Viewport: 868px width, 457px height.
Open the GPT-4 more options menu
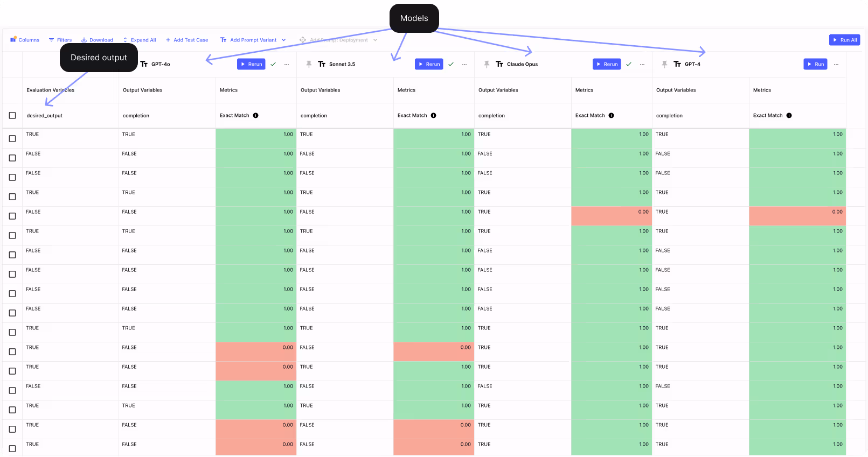click(x=836, y=64)
